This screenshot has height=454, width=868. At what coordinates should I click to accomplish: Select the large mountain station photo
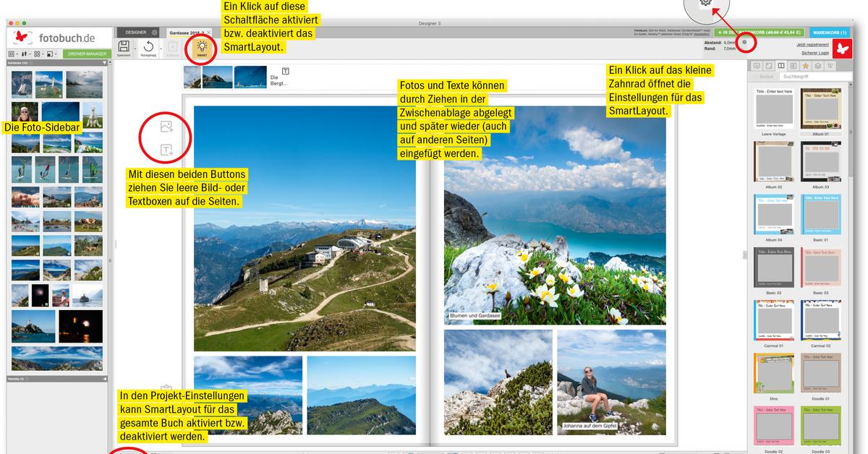coord(305,228)
